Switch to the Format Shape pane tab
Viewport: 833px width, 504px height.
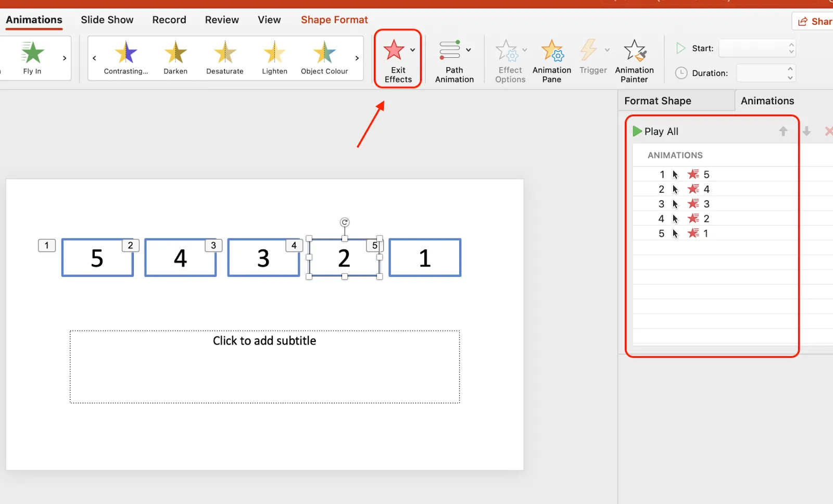(676, 100)
